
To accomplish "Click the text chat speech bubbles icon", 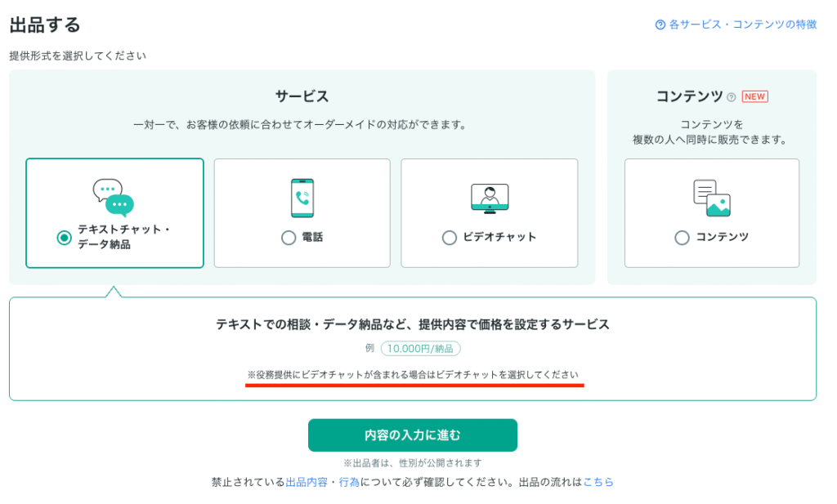I will coord(113,197).
